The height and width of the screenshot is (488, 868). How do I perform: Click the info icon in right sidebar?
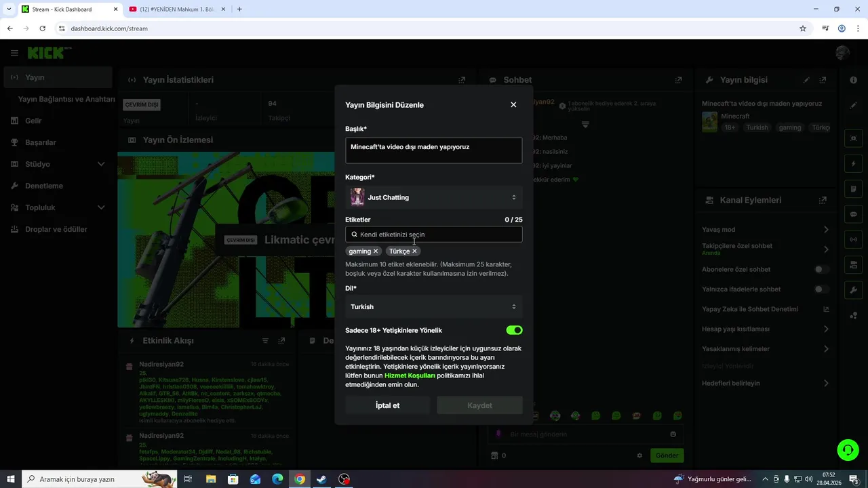tap(854, 80)
